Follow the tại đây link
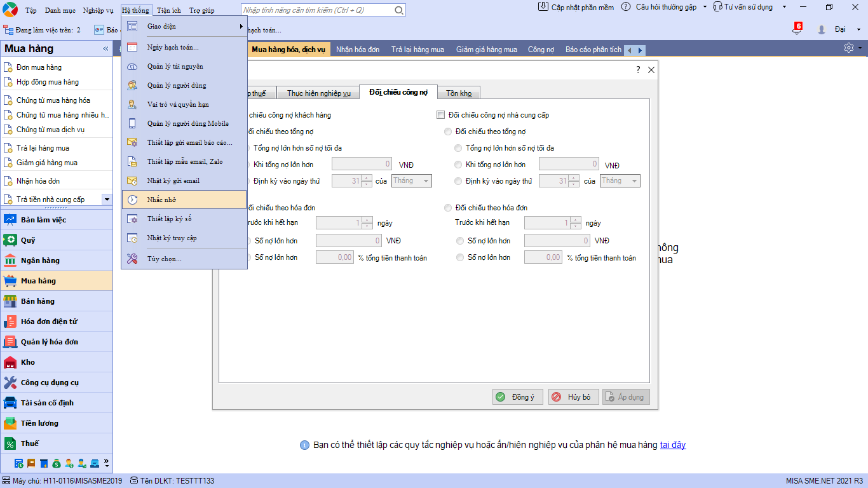868x488 pixels. pyautogui.click(x=673, y=445)
